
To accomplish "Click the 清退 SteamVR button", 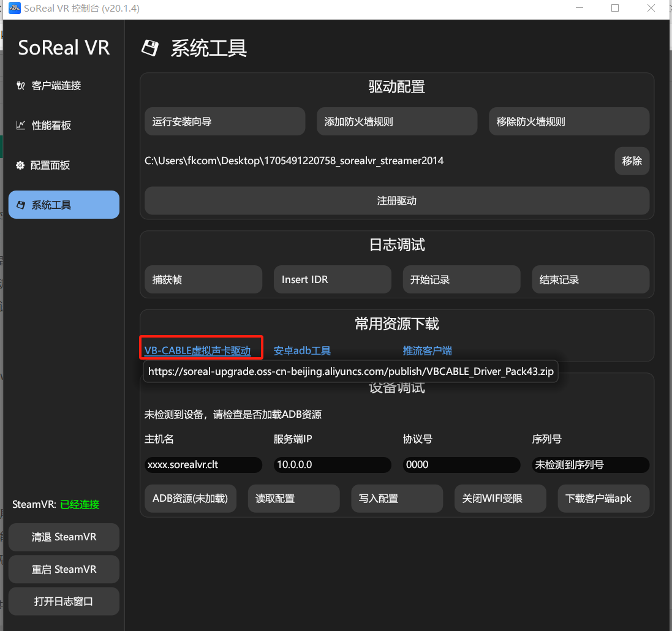I will [x=64, y=537].
